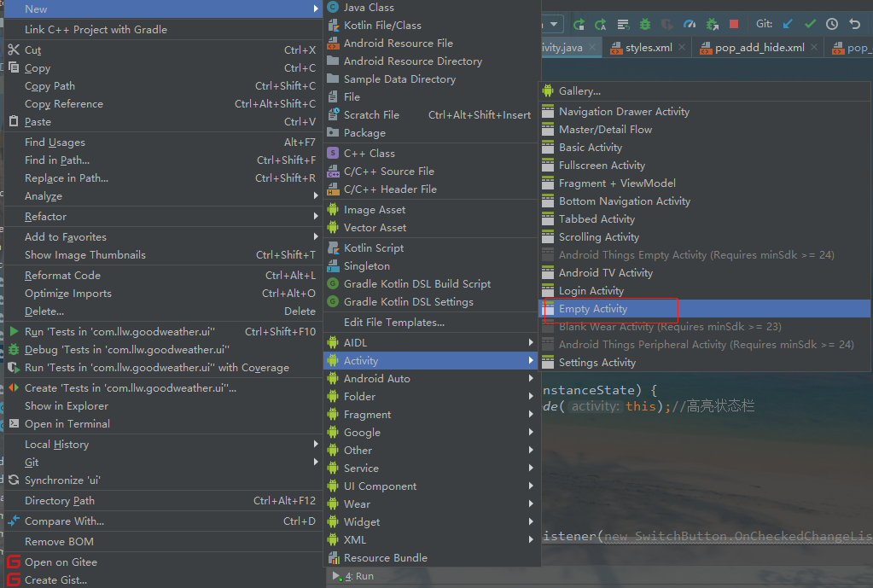
Task: Select Vector Asset entry
Action: [x=431, y=228]
